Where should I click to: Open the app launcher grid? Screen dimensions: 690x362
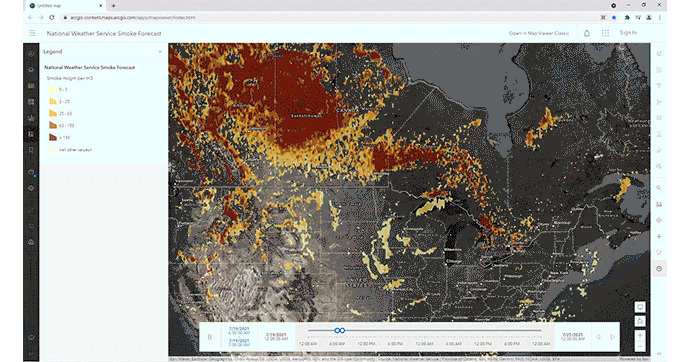point(606,33)
